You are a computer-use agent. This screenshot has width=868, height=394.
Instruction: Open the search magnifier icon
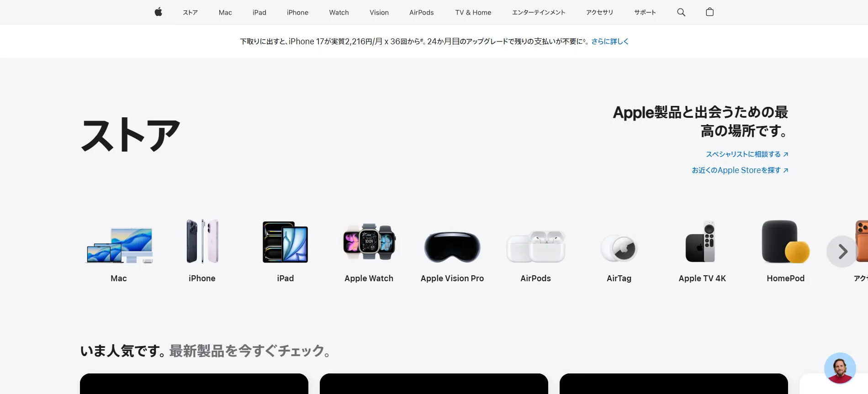(681, 12)
